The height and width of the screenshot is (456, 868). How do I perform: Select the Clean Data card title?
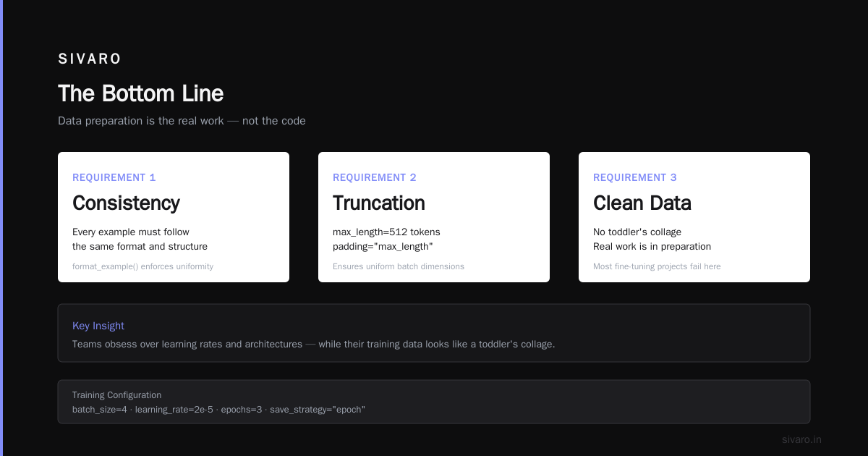pyautogui.click(x=642, y=203)
